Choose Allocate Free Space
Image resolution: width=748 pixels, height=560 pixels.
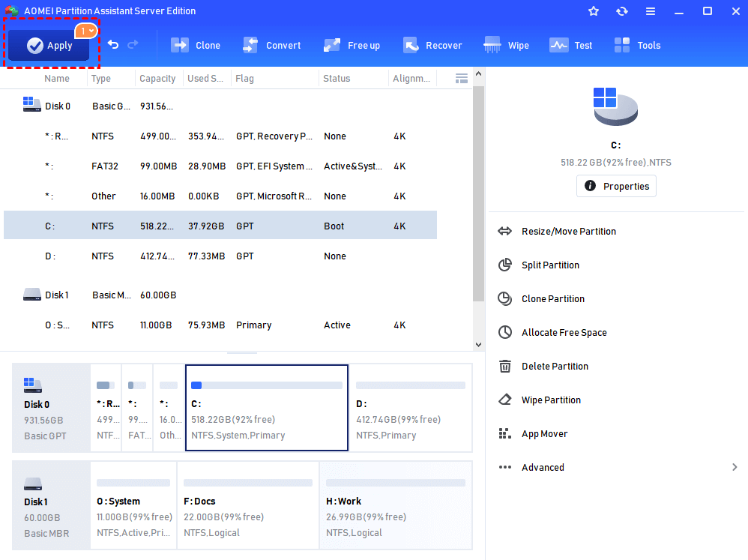pyautogui.click(x=564, y=332)
